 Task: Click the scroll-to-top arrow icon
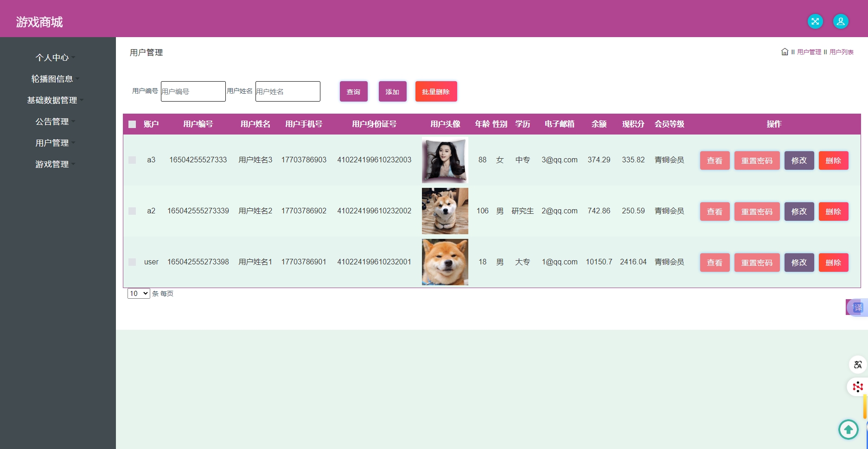[x=848, y=429]
